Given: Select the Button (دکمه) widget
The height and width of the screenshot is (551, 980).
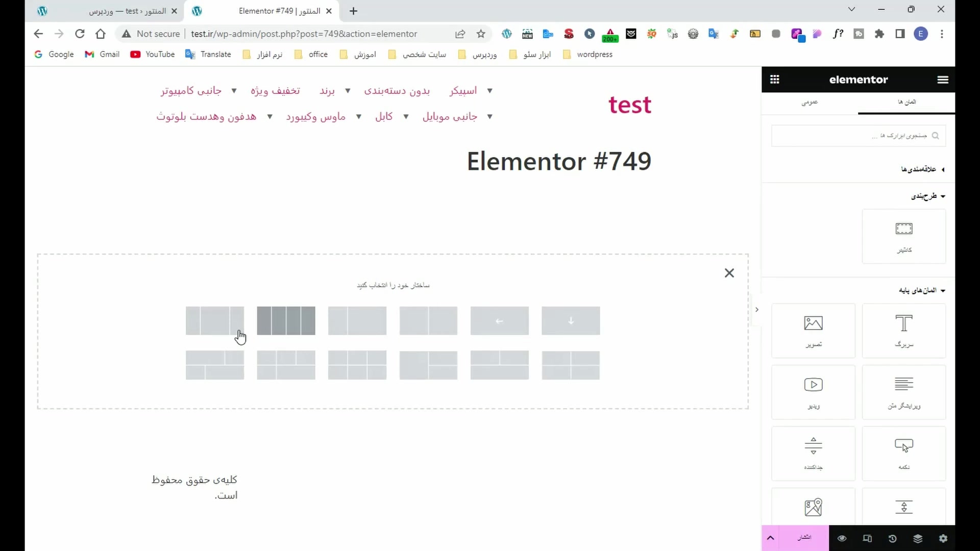Looking at the screenshot, I should pyautogui.click(x=903, y=453).
